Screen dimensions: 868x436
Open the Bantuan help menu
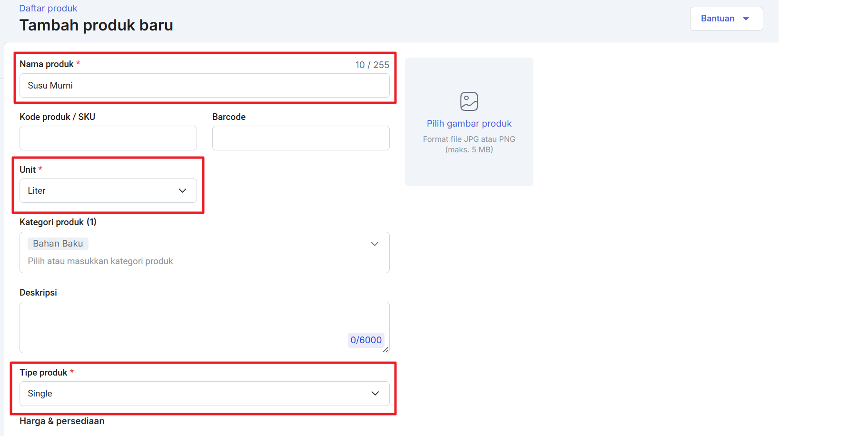(717, 19)
